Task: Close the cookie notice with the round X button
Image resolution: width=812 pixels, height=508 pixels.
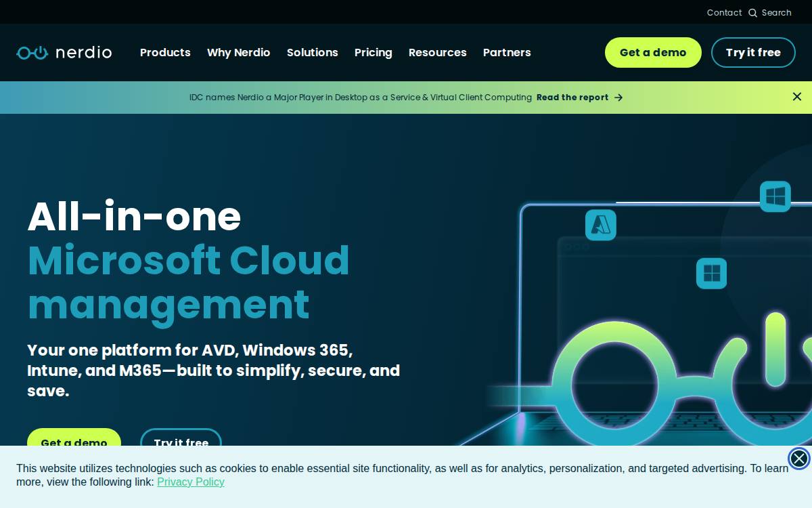Action: point(799,459)
